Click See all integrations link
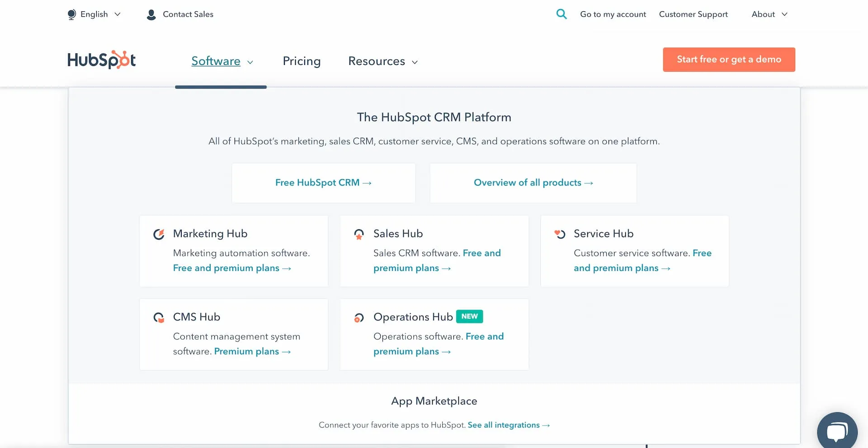The width and height of the screenshot is (868, 448). [x=508, y=425]
